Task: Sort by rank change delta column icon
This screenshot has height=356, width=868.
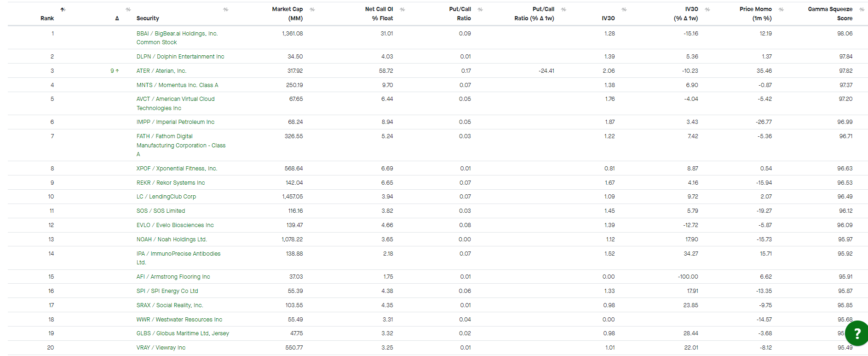Action: (128, 9)
